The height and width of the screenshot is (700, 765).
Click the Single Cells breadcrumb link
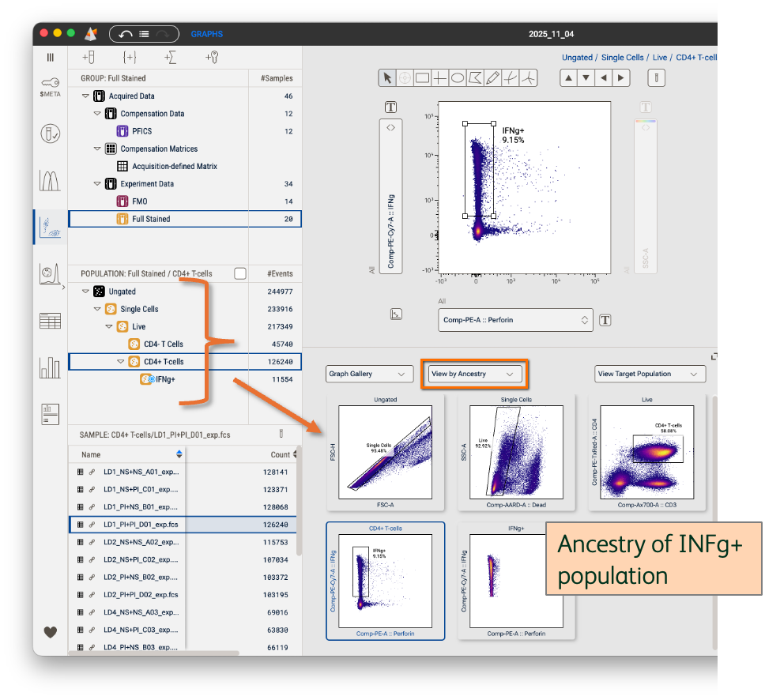[x=623, y=58]
